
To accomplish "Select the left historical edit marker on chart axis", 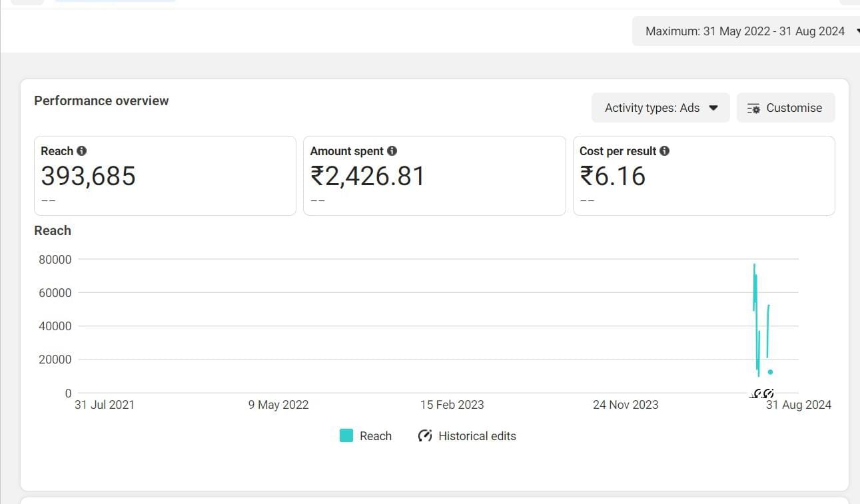I will click(x=757, y=393).
